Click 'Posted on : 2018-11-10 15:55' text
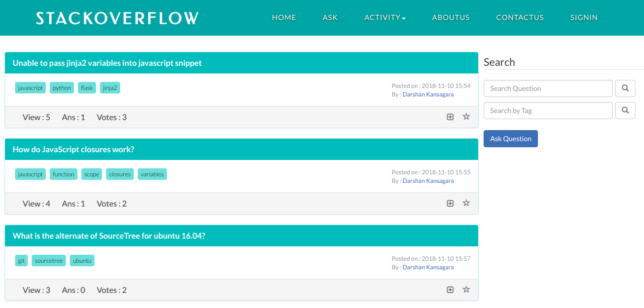This screenshot has width=644, height=308. [431, 172]
